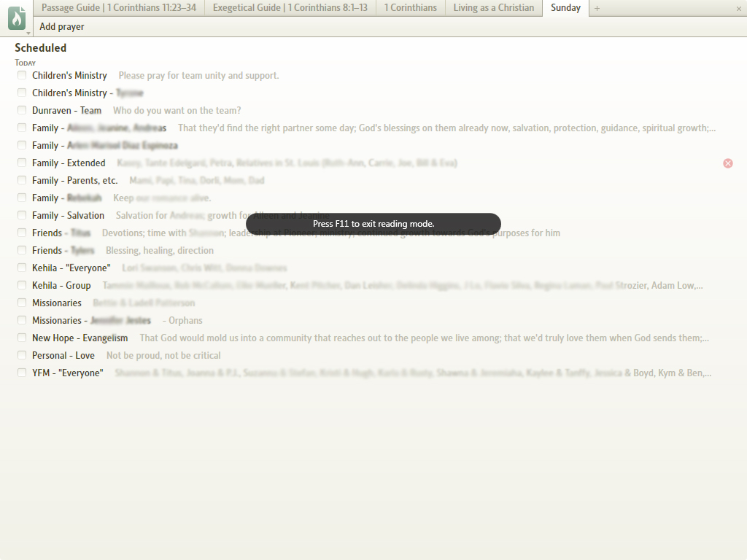The image size is (747, 560).
Task: Click the "– Orphans" description text
Action: pyautogui.click(x=182, y=321)
